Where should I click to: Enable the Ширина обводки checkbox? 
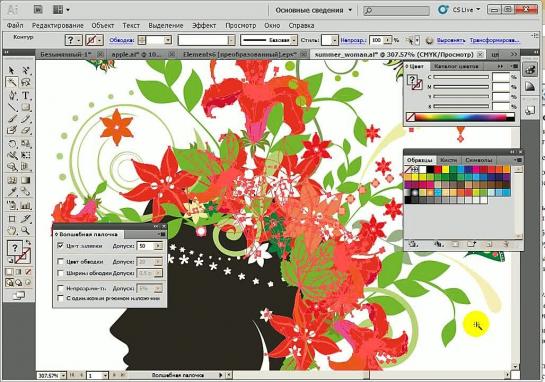point(60,273)
